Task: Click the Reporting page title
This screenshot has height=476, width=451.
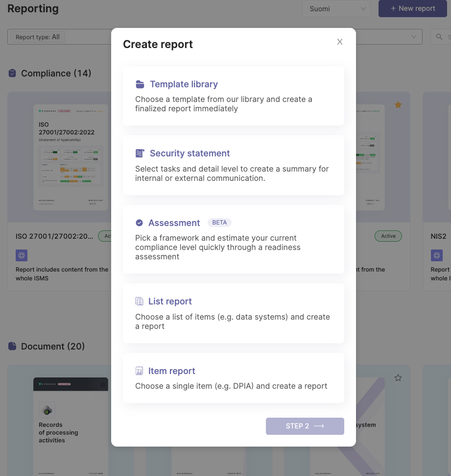Action: pyautogui.click(x=33, y=8)
